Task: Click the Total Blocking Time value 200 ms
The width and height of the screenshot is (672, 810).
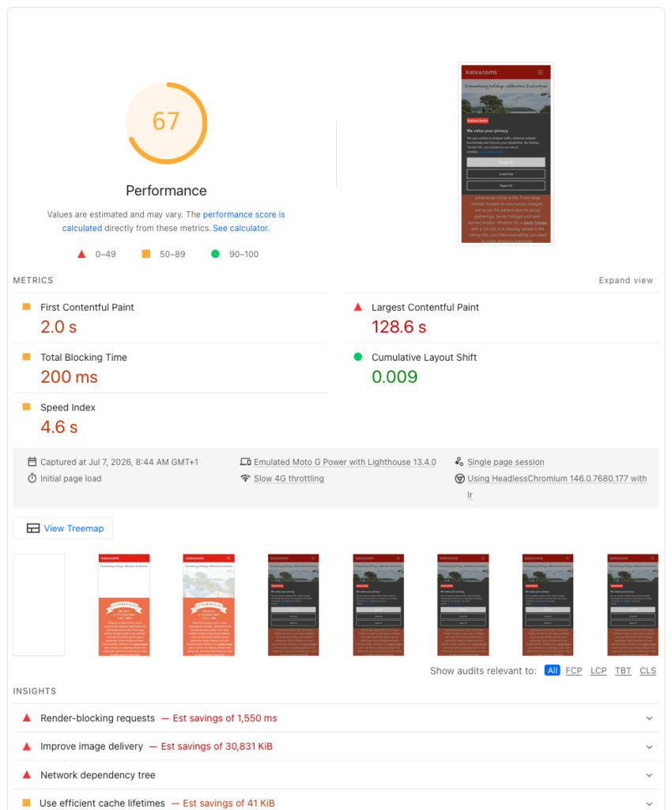Action: [x=69, y=377]
